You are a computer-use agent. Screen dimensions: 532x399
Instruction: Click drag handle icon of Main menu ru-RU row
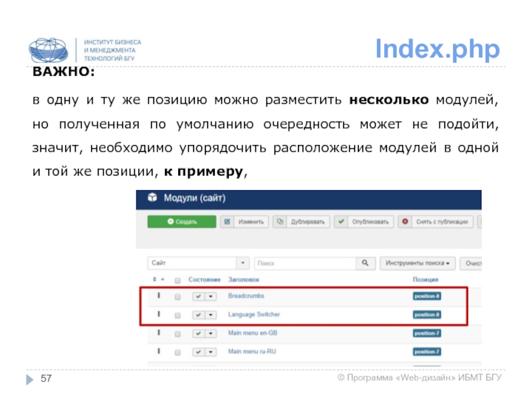pos(158,351)
